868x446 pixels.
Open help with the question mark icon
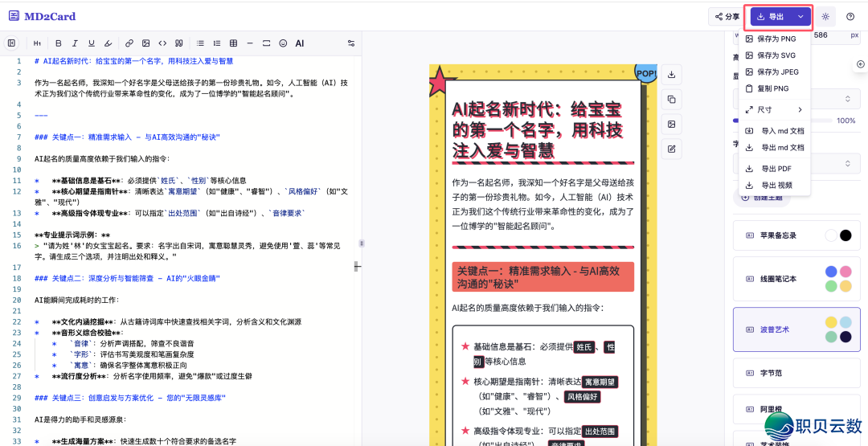(850, 17)
